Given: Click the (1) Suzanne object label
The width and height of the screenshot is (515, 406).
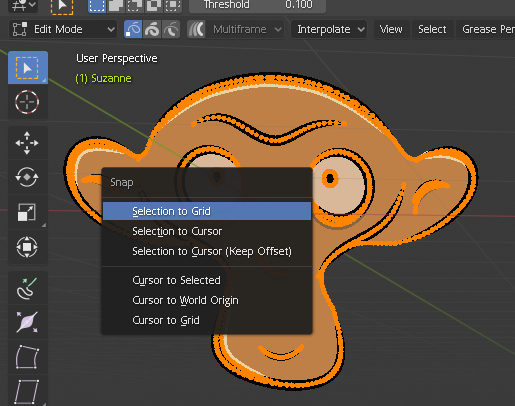Looking at the screenshot, I should click(103, 78).
